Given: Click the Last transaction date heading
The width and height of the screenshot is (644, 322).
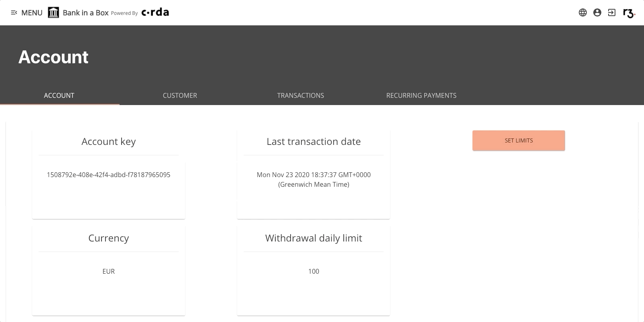Looking at the screenshot, I should 314,142.
